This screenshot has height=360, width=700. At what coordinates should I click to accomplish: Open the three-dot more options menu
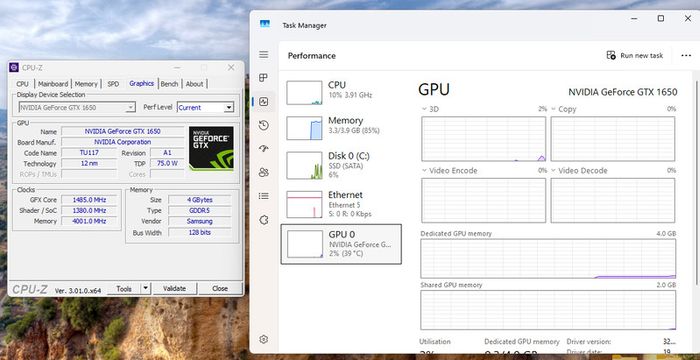point(686,55)
